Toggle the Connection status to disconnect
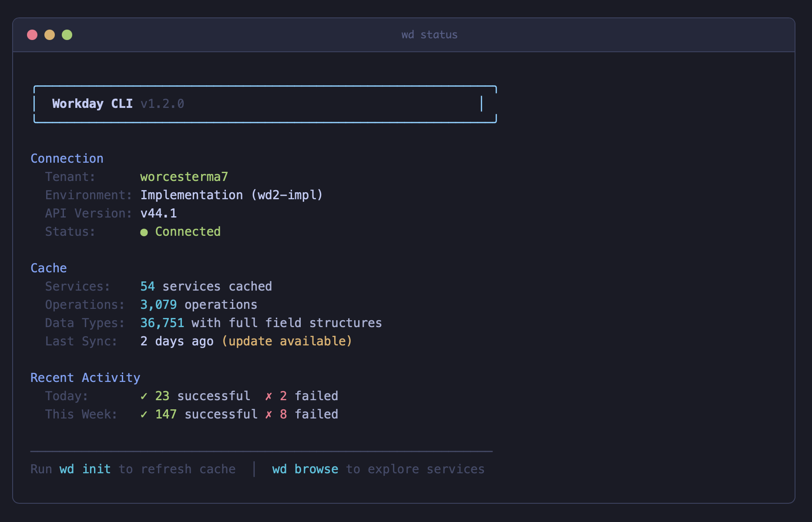 (188, 232)
